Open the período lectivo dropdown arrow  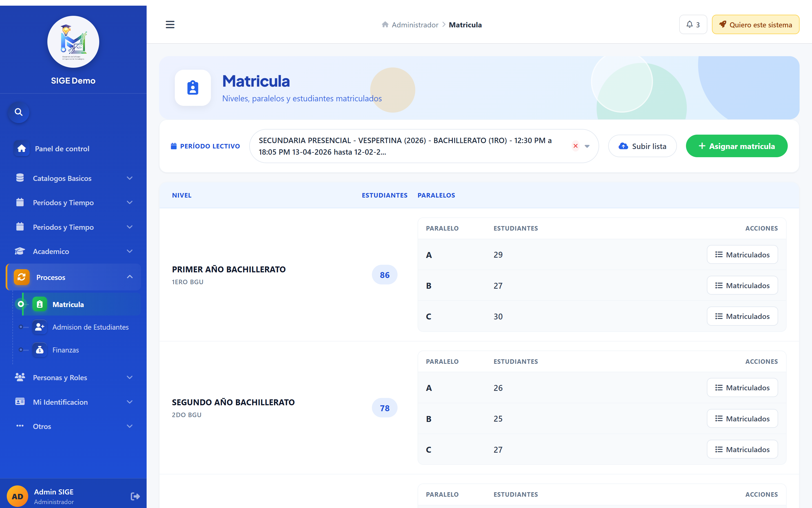(587, 146)
